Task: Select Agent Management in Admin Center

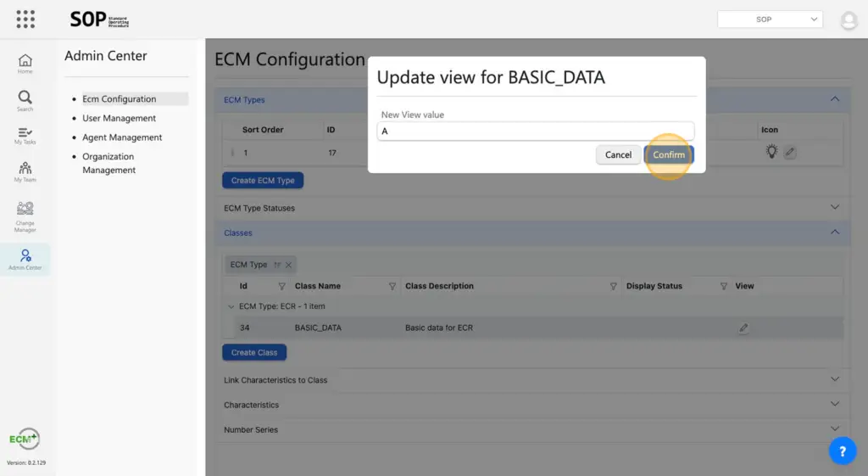Action: pyautogui.click(x=122, y=137)
